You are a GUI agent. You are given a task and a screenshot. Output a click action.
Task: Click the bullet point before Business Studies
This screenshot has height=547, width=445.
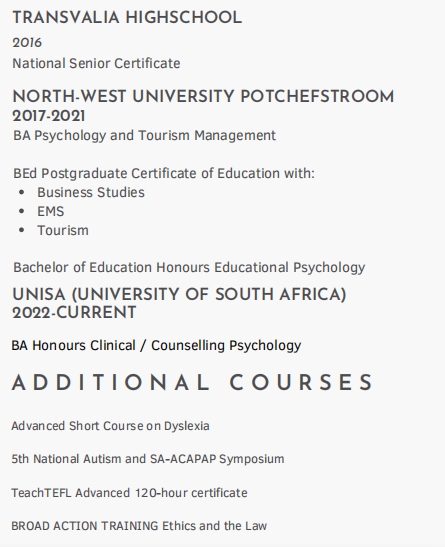(x=22, y=193)
